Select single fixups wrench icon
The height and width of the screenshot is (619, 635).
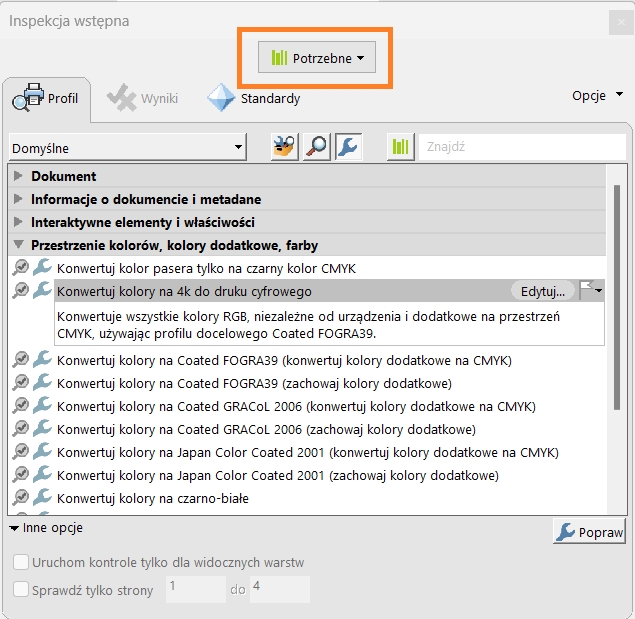348,147
